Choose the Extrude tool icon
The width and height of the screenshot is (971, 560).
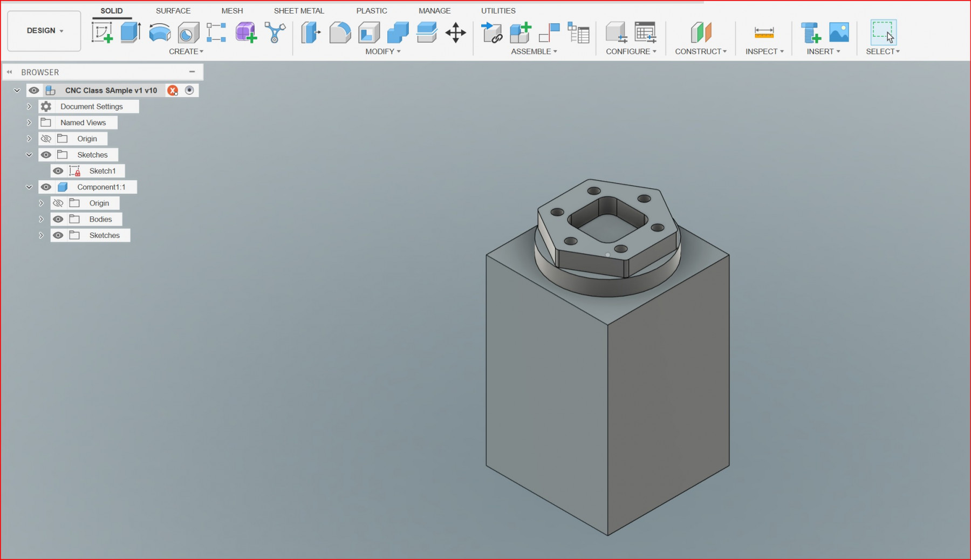tap(131, 32)
